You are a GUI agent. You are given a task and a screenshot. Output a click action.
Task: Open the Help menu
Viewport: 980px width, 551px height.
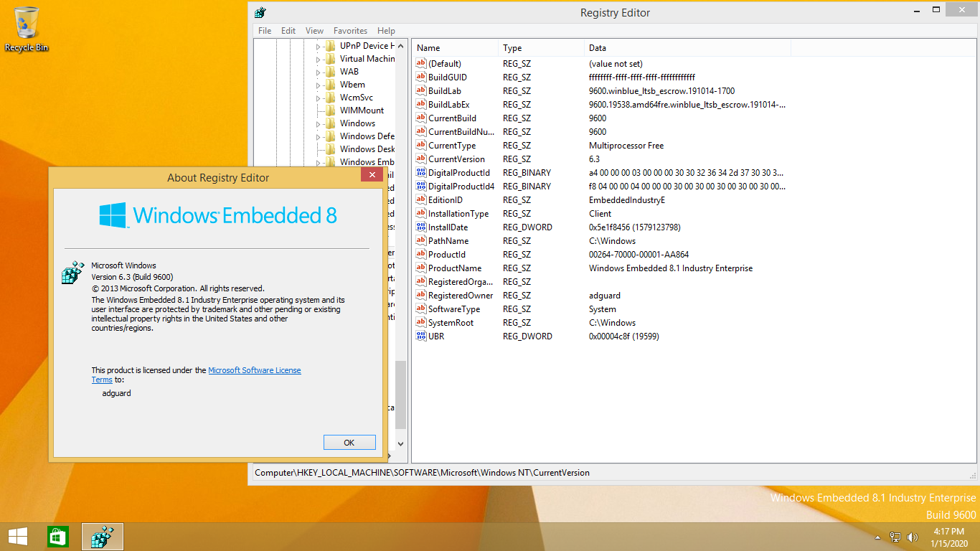click(x=386, y=31)
